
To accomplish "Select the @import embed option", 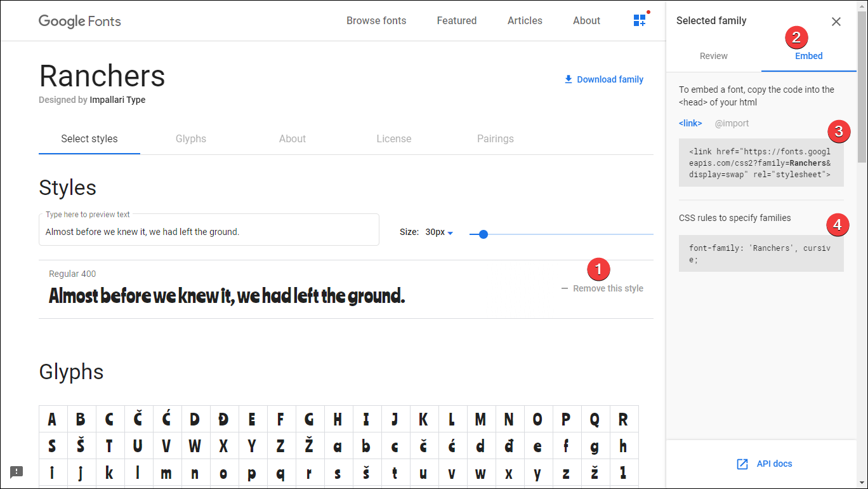I will [732, 123].
